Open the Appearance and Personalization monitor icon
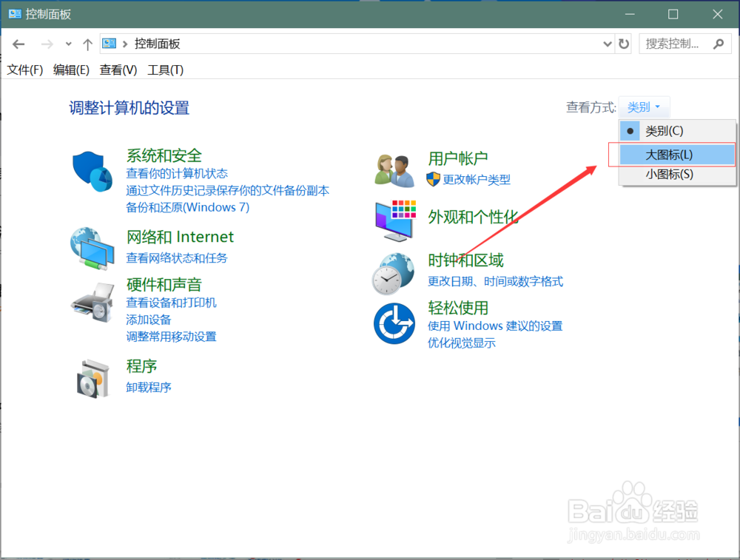The width and height of the screenshot is (740, 560). [395, 220]
